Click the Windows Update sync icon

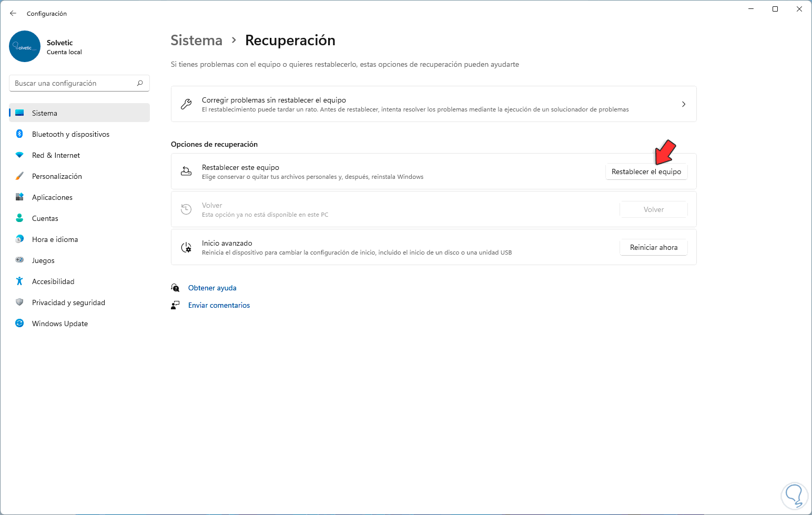point(19,324)
